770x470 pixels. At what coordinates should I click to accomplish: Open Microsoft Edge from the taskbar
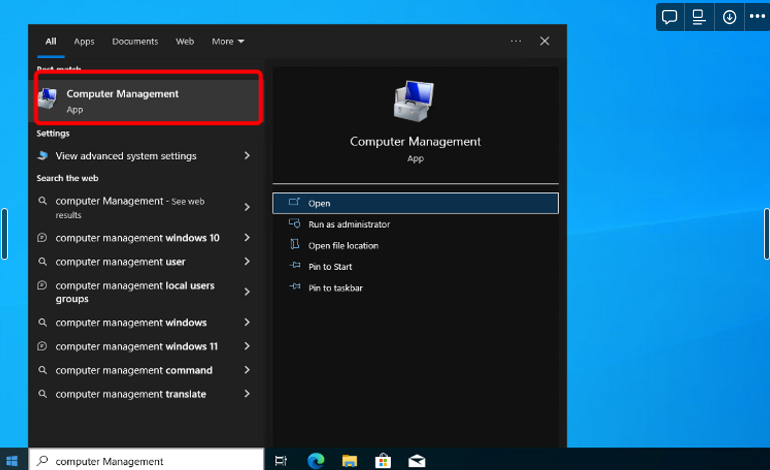[316, 461]
